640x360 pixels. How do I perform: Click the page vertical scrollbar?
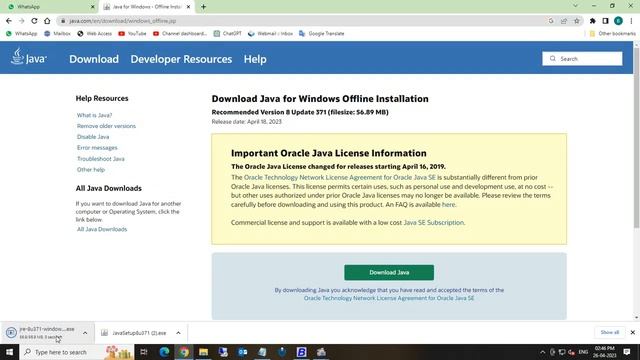tap(636, 139)
